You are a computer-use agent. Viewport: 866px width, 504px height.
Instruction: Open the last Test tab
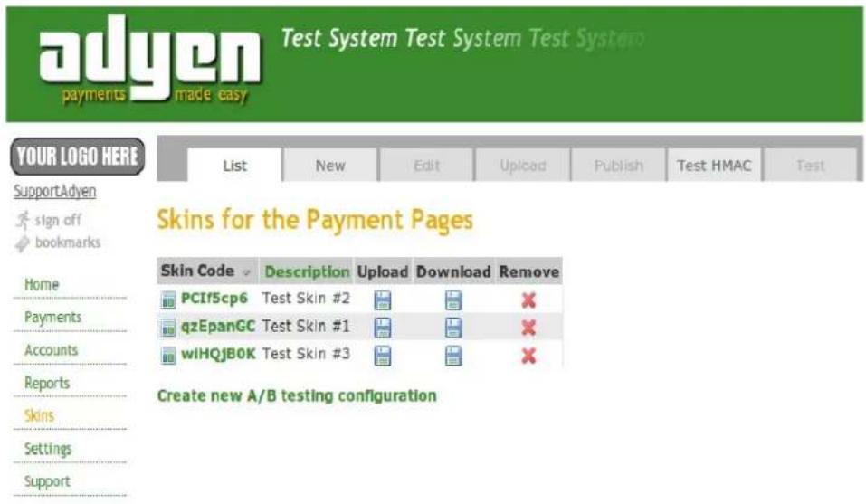pyautogui.click(x=810, y=165)
